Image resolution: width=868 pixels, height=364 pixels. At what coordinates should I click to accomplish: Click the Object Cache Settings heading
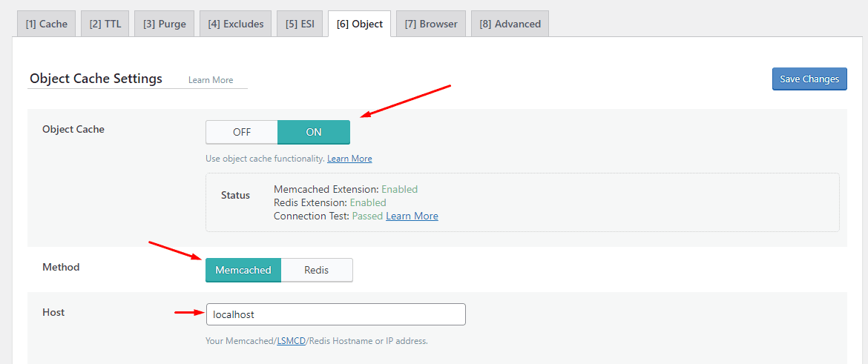96,79
